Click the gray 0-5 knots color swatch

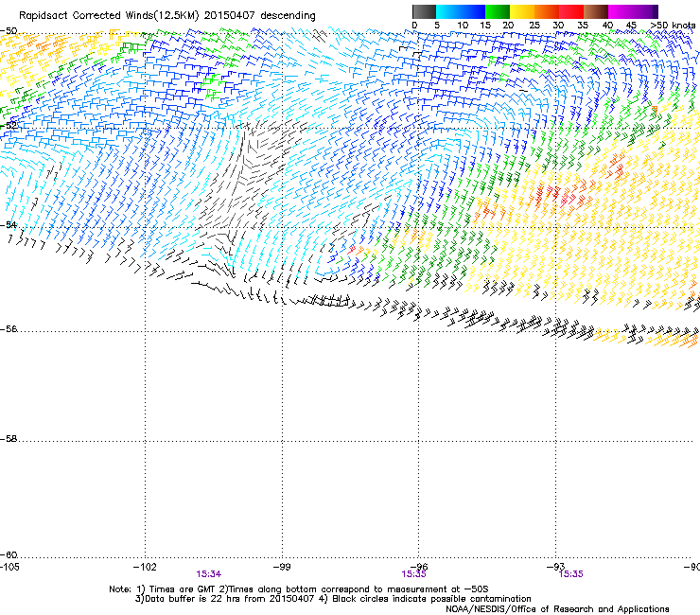click(x=424, y=11)
